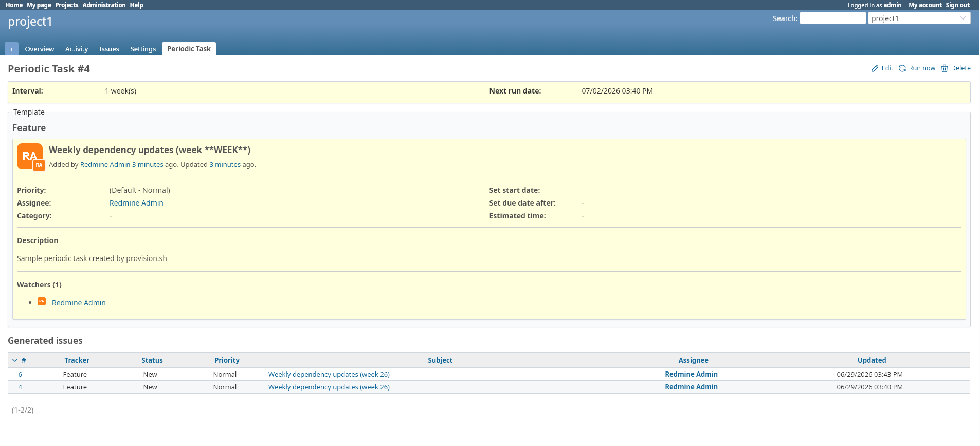Sort generated issues by Tracker column
This screenshot has height=446, width=980.
pyautogui.click(x=77, y=360)
